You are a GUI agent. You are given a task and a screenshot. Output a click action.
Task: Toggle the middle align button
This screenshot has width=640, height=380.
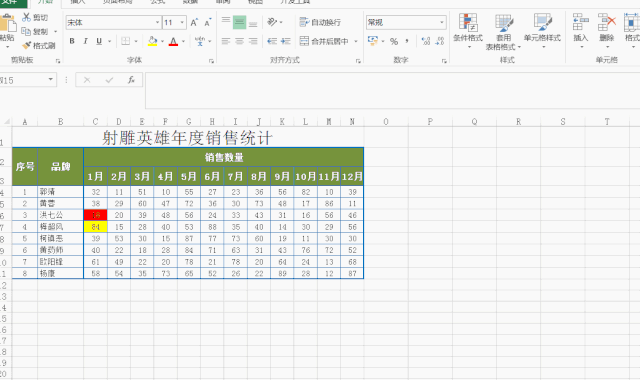(239, 22)
